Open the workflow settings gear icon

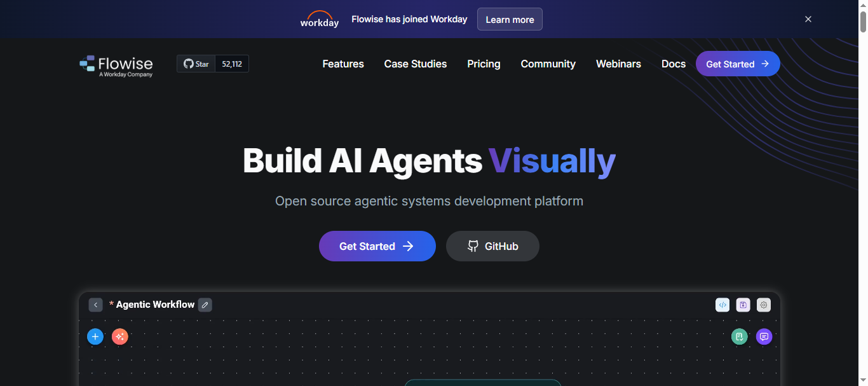coord(764,305)
